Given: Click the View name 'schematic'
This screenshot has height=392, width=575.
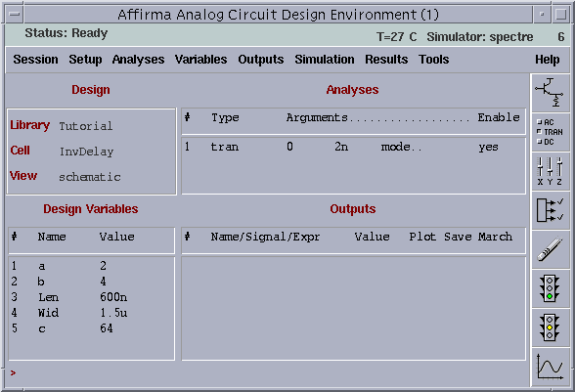Looking at the screenshot, I should pos(90,177).
